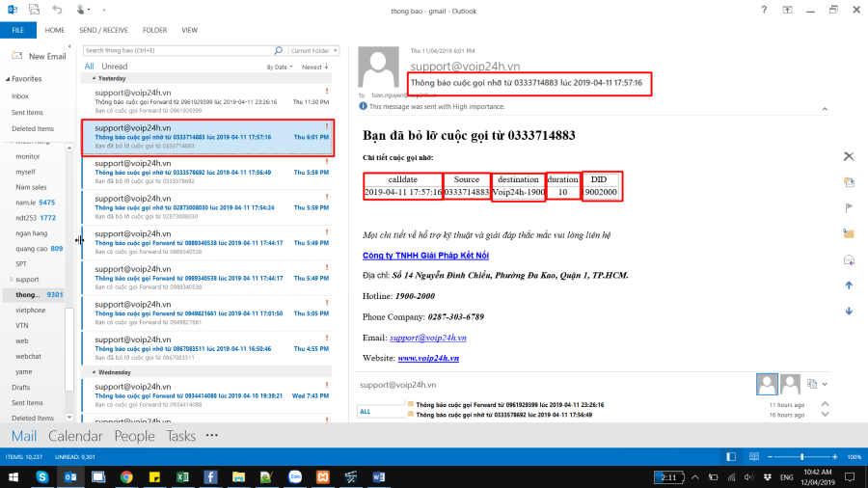The height and width of the screenshot is (488, 868).
Task: Click the search magnifier icon
Action: pyautogui.click(x=278, y=50)
